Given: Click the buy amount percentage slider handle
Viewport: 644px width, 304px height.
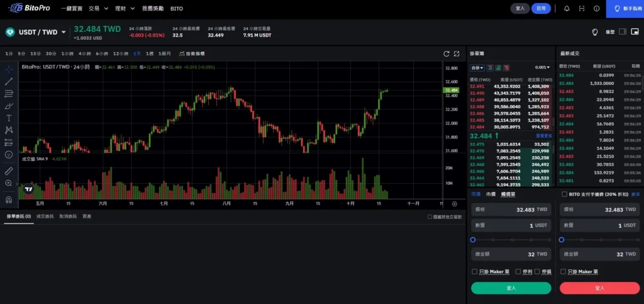Looking at the screenshot, I should tap(473, 240).
